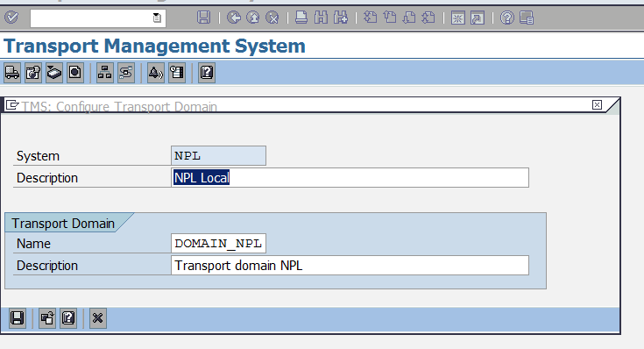Open the Alert bell icon
The image size is (644, 349).
tap(156, 73)
